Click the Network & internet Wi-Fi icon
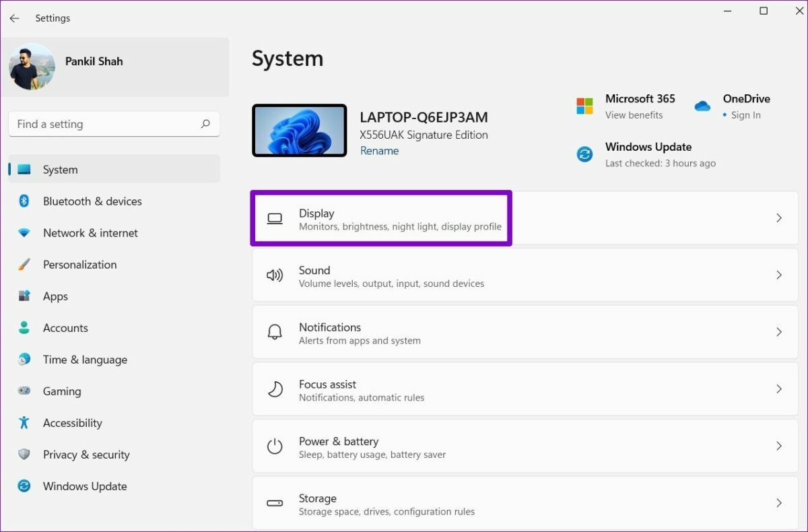 (x=24, y=233)
